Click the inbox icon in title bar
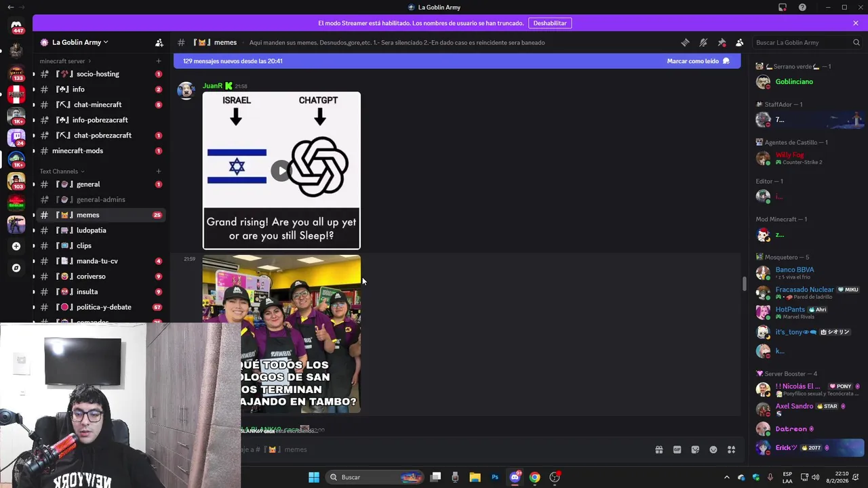Viewport: 868px width, 488px height. [x=783, y=7]
